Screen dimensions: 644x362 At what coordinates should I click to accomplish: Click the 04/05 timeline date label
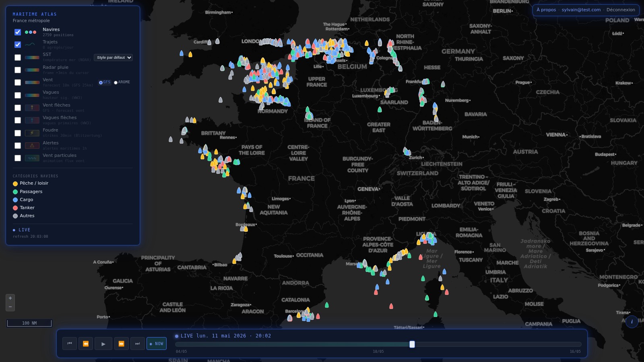182,352
